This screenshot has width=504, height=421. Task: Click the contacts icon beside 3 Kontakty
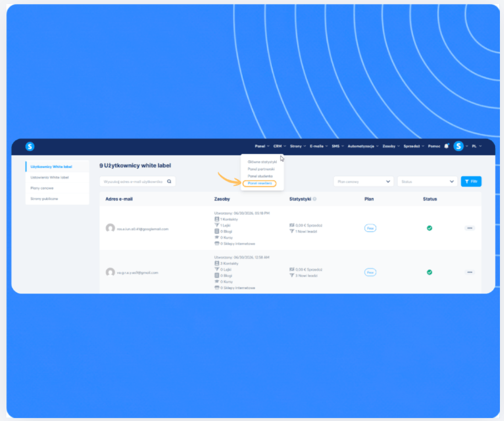coord(217,263)
